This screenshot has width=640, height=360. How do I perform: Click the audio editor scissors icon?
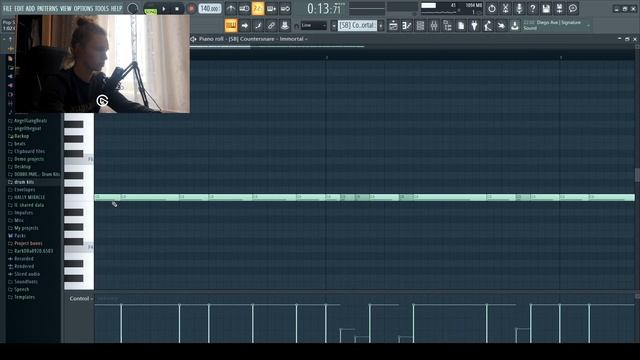point(505,9)
